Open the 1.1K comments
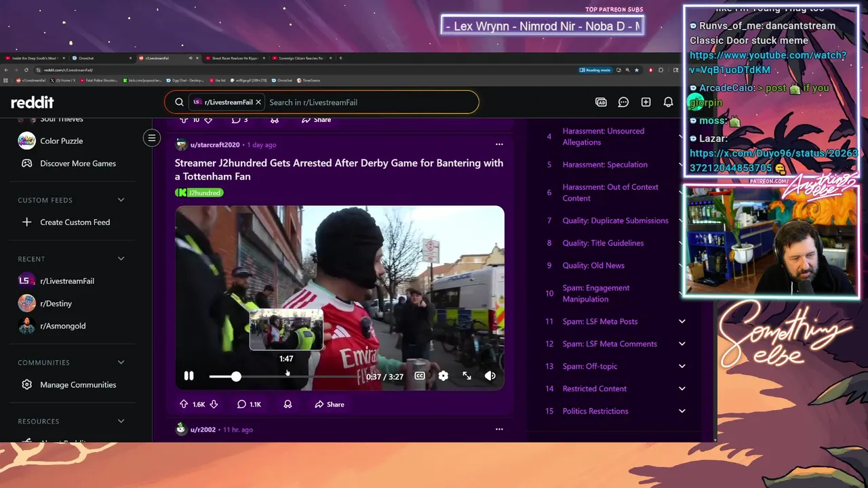 point(249,405)
